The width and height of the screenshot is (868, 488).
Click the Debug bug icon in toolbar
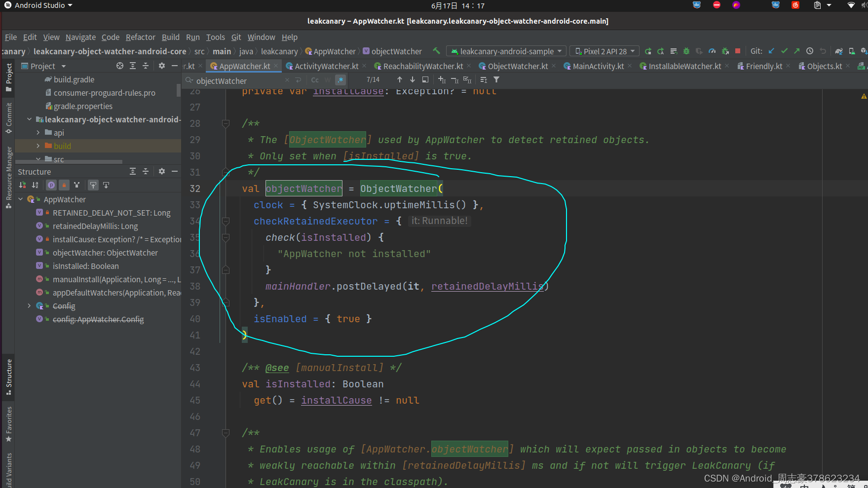point(686,51)
